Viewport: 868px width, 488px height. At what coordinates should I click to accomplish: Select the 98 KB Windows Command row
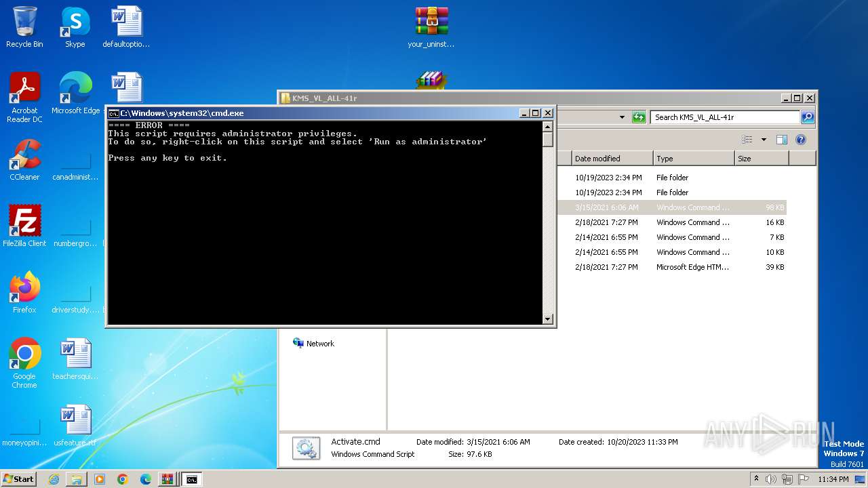point(671,207)
